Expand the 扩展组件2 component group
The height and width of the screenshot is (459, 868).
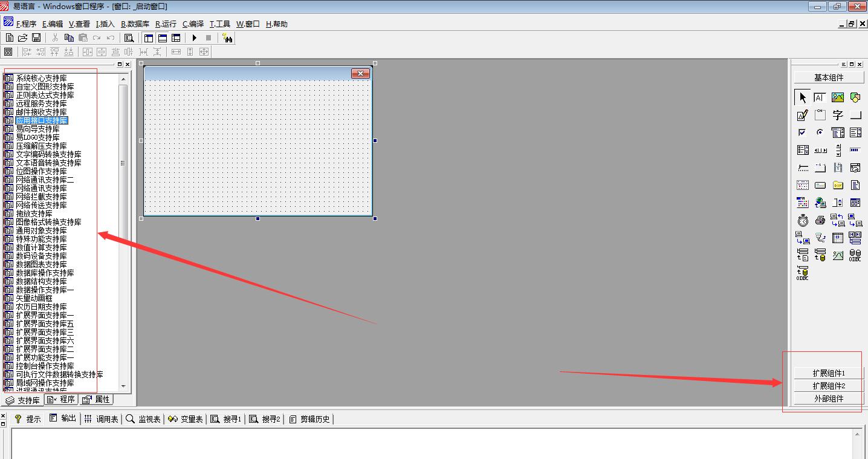coord(829,386)
